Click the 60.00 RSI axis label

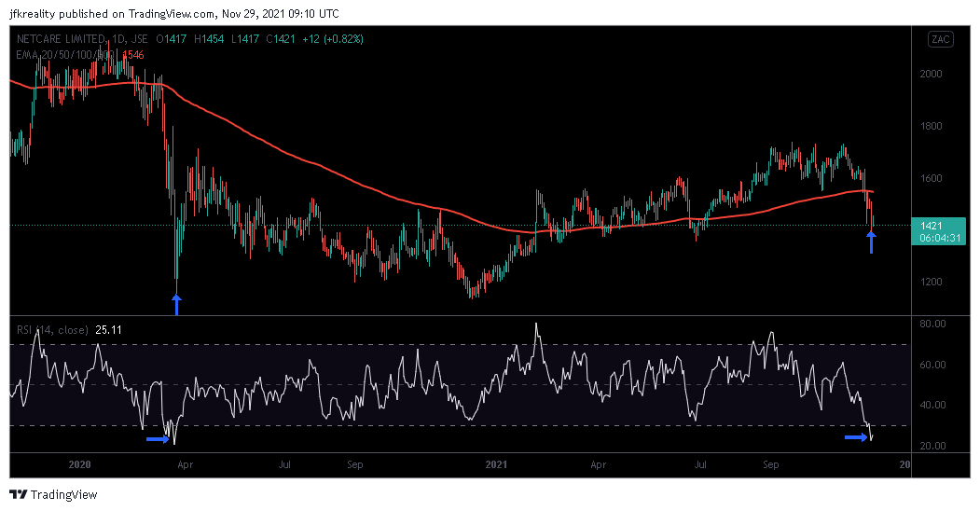pos(932,365)
